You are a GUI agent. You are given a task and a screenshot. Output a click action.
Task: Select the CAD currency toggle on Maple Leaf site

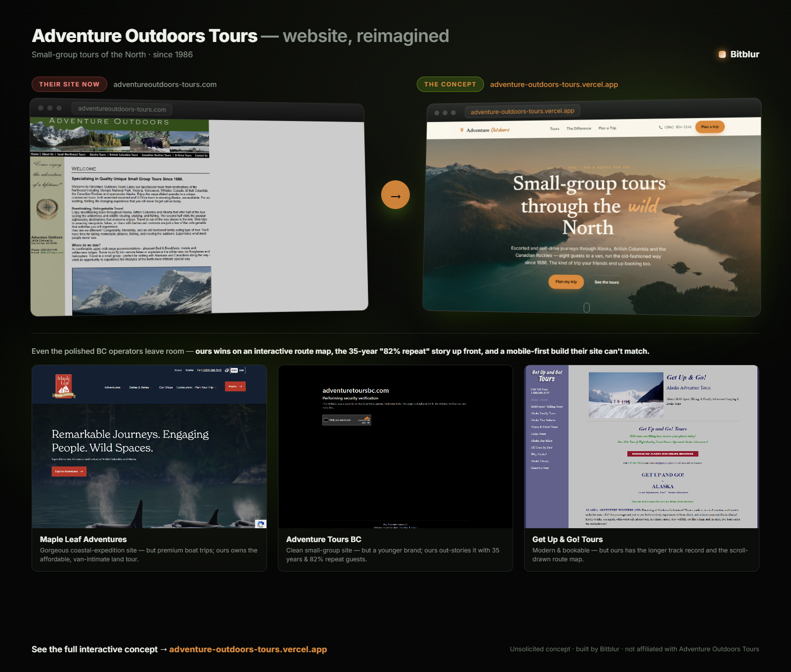234,370
